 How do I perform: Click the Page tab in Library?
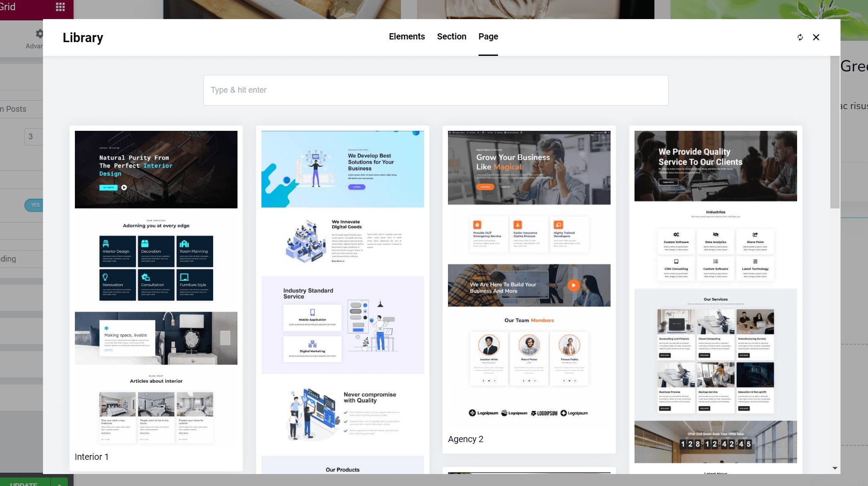click(x=488, y=37)
